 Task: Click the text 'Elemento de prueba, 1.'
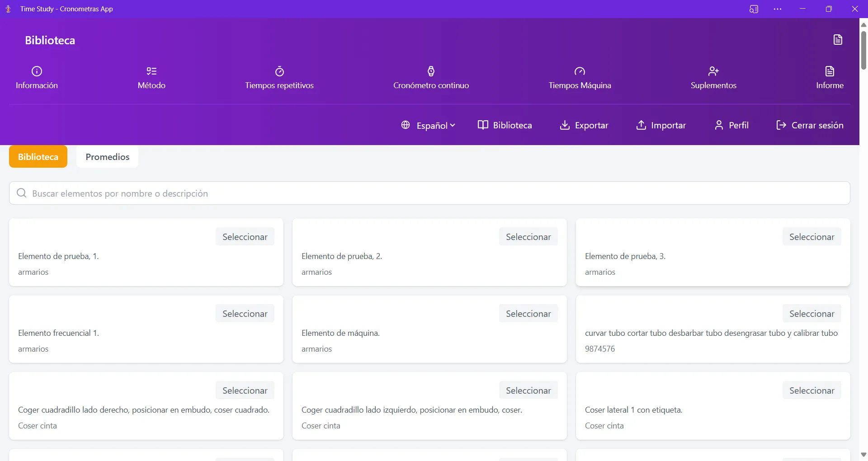tap(58, 256)
